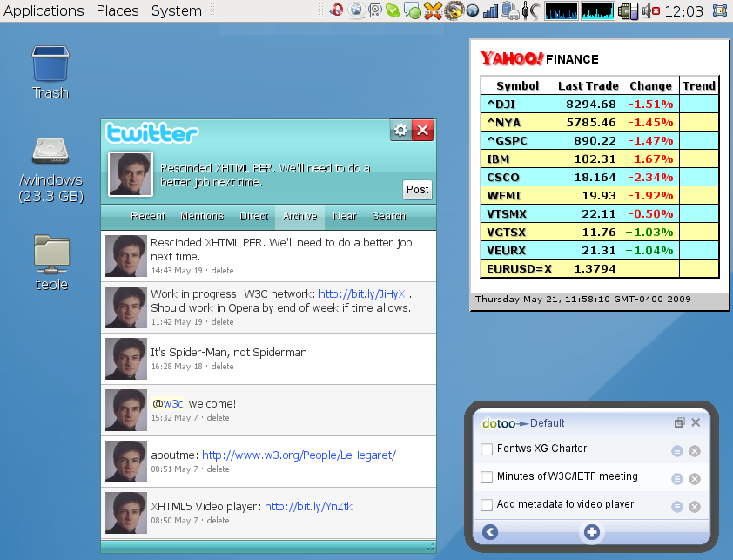Open the Applications menu
The height and width of the screenshot is (560, 733).
[44, 10]
